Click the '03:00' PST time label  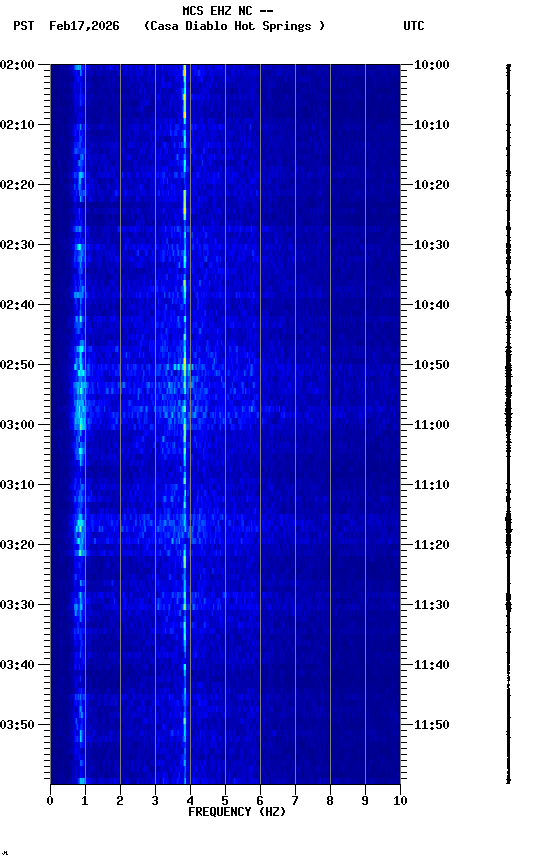point(17,425)
